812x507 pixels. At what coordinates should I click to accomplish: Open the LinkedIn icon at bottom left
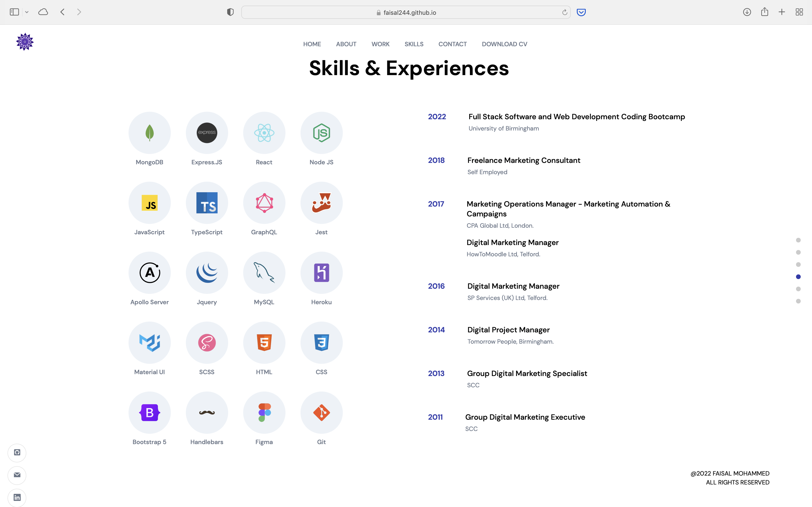point(17,498)
